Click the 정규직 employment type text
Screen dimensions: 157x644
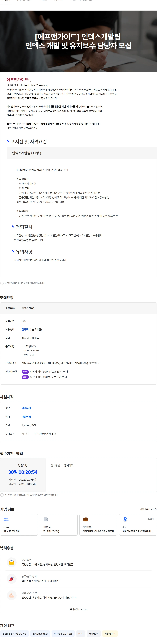tap(25, 330)
